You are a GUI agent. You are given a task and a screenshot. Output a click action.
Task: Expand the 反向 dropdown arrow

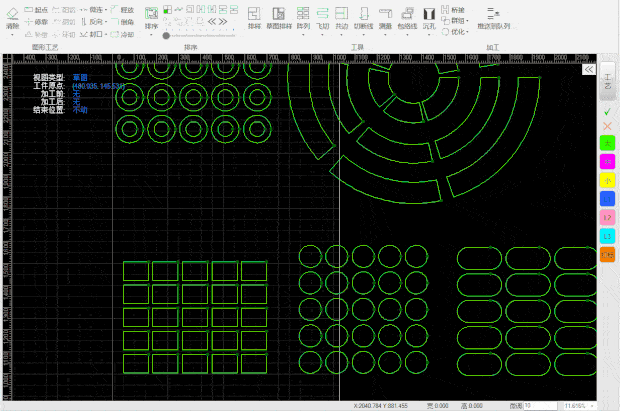pyautogui.click(x=106, y=22)
